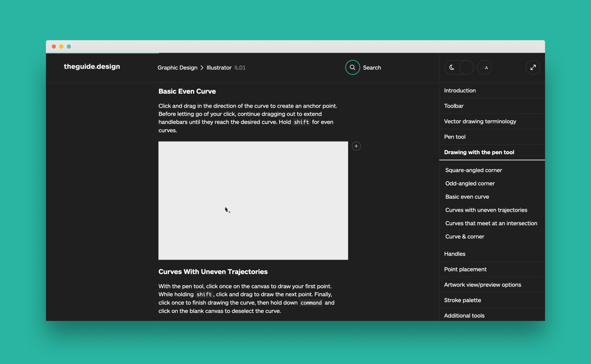Image resolution: width=591 pixels, height=364 pixels.
Task: Select 'Introduction' in the sidebar
Action: (460, 90)
